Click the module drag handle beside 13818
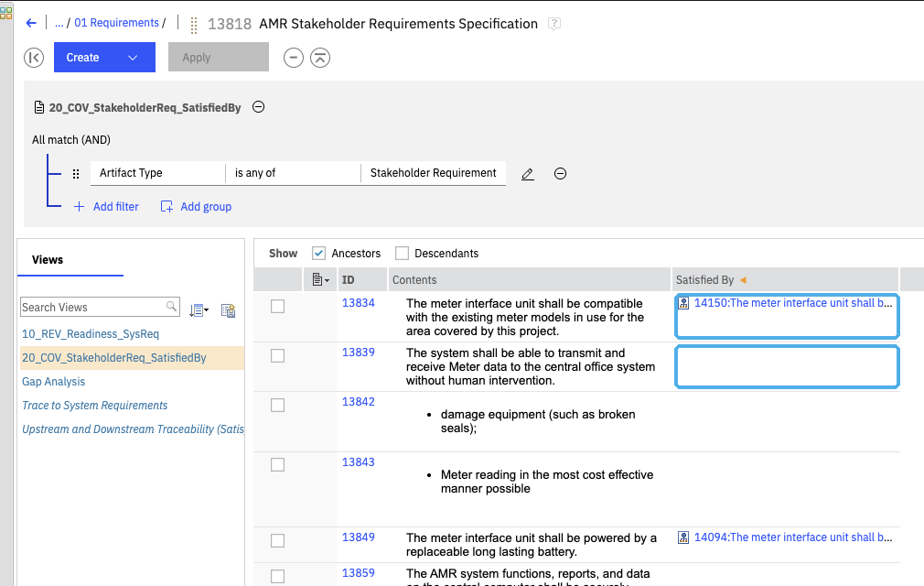The height and width of the screenshot is (586, 924). tap(194, 25)
